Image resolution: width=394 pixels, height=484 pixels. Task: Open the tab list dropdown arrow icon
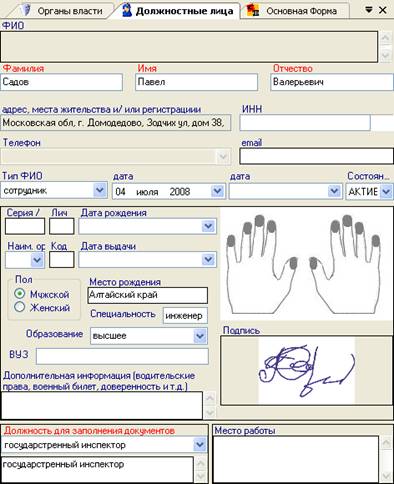pyautogui.click(x=369, y=10)
